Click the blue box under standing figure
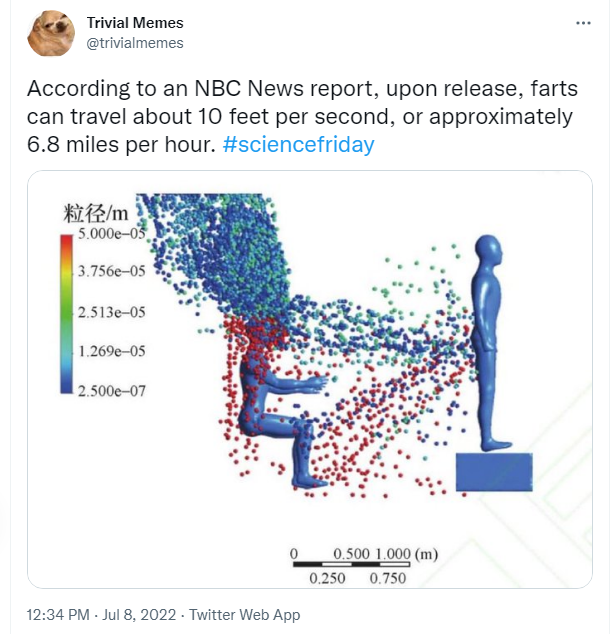The image size is (610, 634). tap(496, 471)
